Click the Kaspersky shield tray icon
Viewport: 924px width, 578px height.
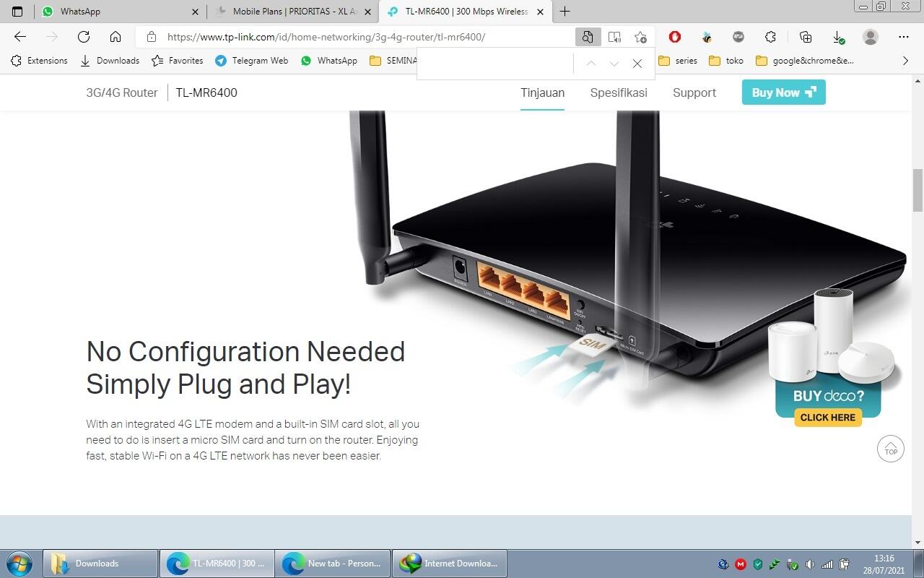click(x=758, y=564)
